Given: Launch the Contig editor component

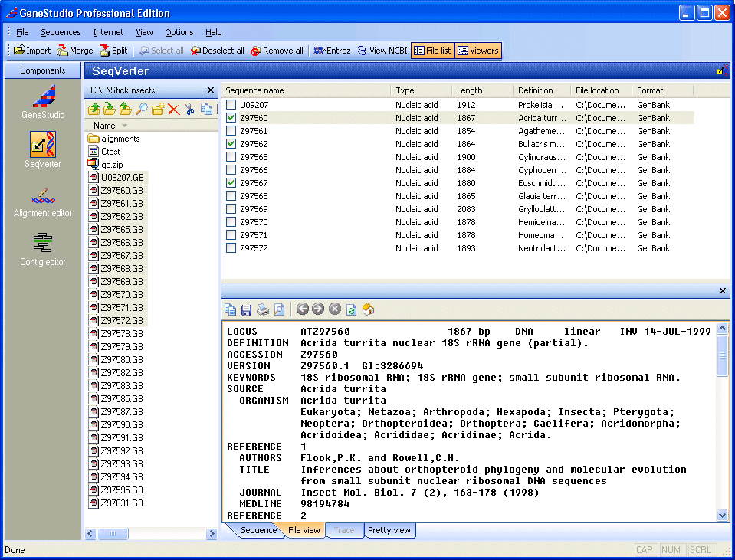Looking at the screenshot, I should [x=43, y=250].
